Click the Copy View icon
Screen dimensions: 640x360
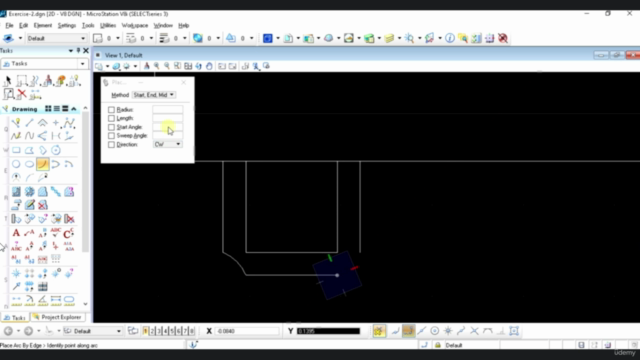click(x=245, y=66)
